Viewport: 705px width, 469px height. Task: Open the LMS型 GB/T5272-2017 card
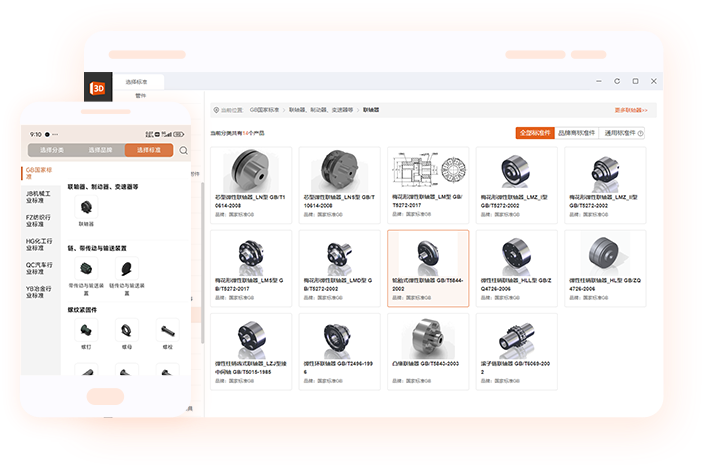[251, 268]
